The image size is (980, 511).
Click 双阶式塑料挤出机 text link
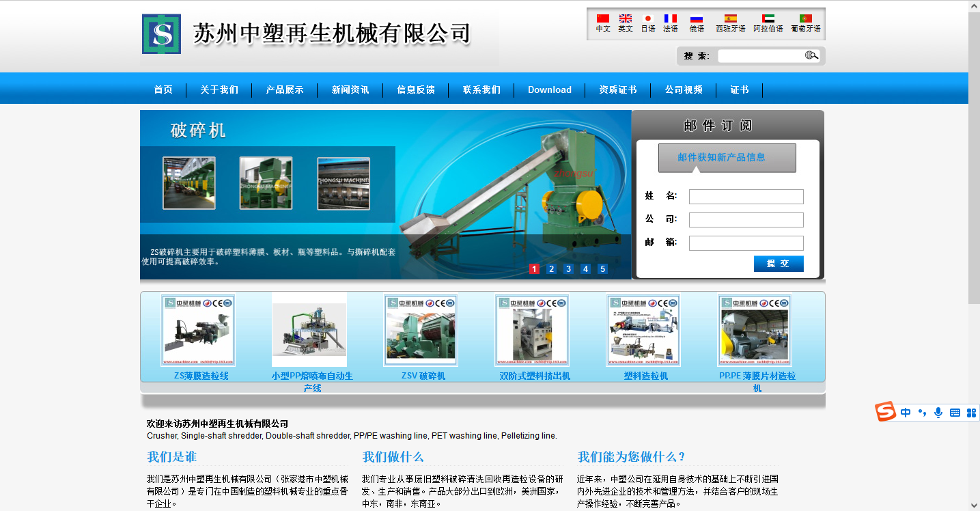tap(535, 376)
